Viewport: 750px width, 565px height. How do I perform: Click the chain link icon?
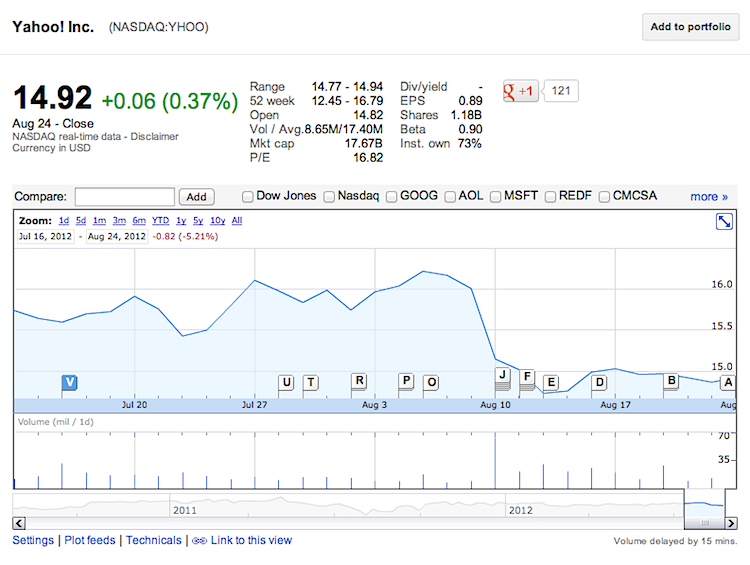(199, 541)
